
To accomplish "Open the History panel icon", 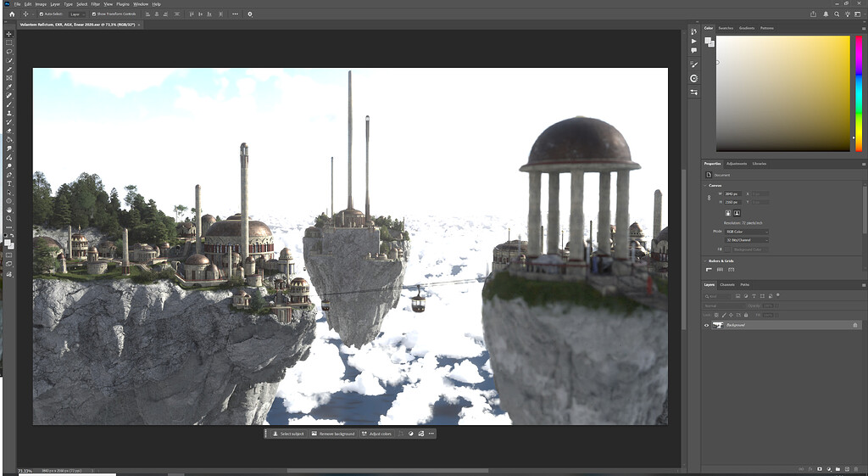I will pos(693,31).
